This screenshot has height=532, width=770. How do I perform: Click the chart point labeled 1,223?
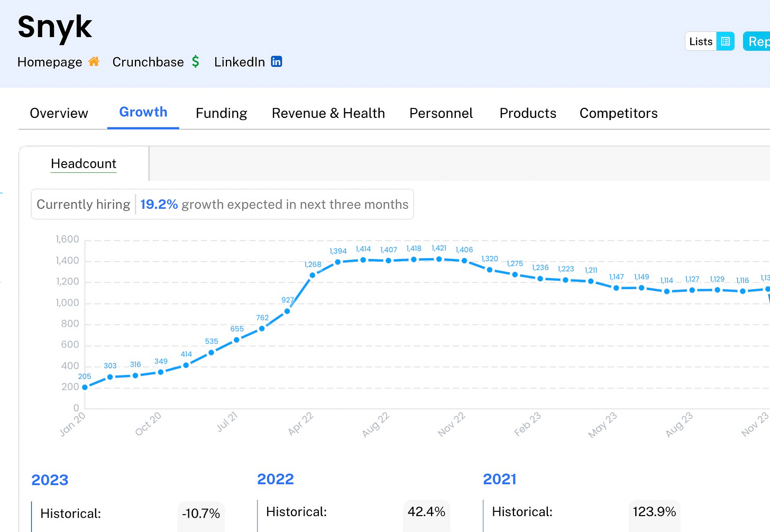point(565,280)
